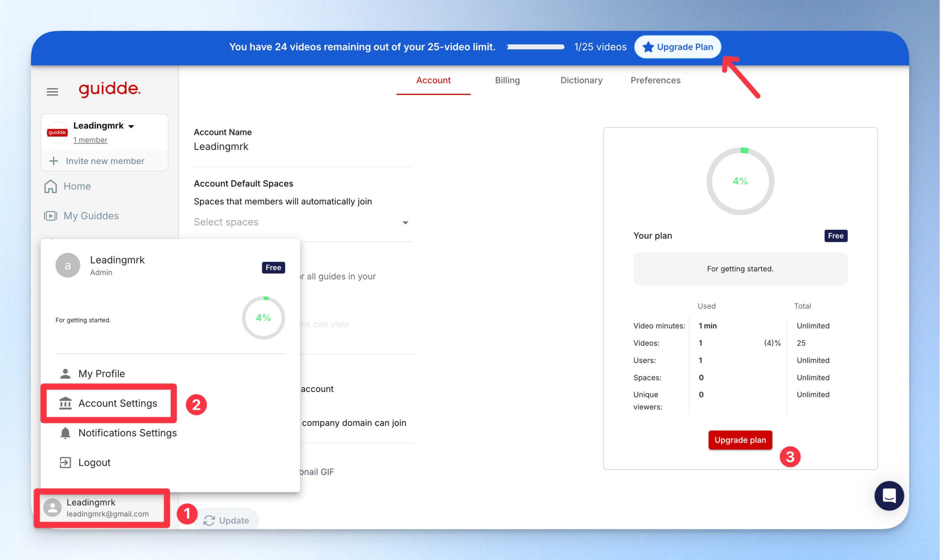Switch to the Dictionary tab

[x=581, y=80]
